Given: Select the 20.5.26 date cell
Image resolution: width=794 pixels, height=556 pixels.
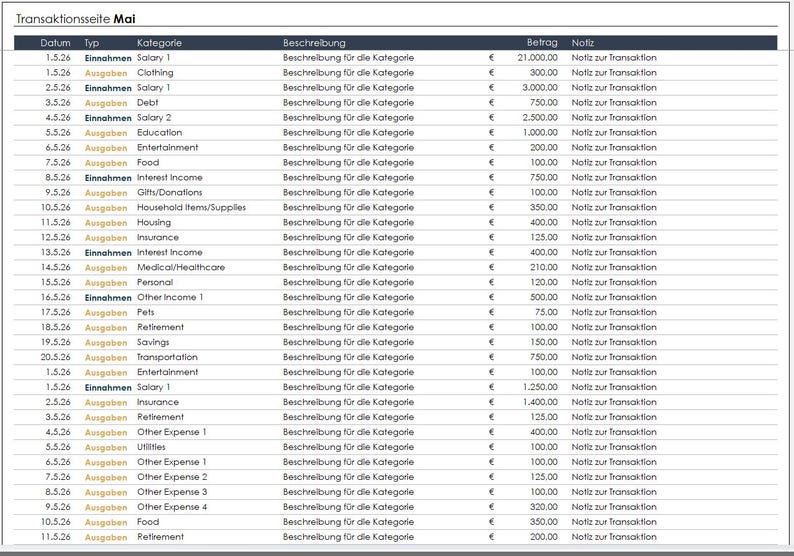Looking at the screenshot, I should (55, 357).
